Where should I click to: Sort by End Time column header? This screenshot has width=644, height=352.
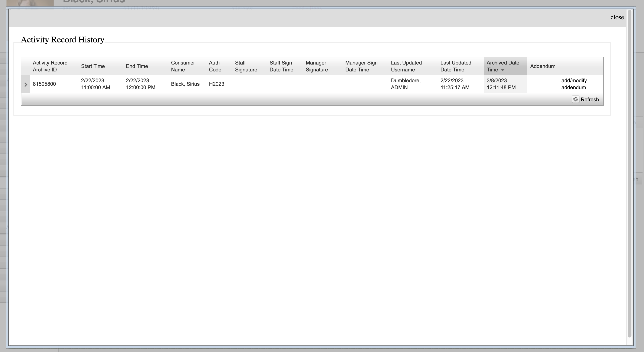tap(137, 66)
